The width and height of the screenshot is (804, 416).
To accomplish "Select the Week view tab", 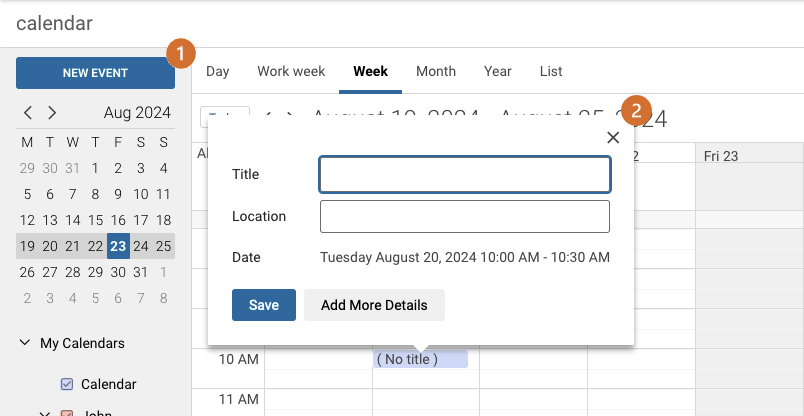I will pos(370,71).
